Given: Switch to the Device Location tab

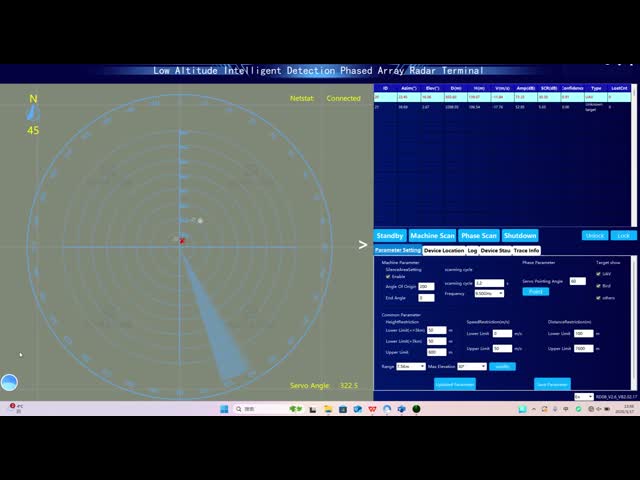Looking at the screenshot, I should tap(444, 250).
